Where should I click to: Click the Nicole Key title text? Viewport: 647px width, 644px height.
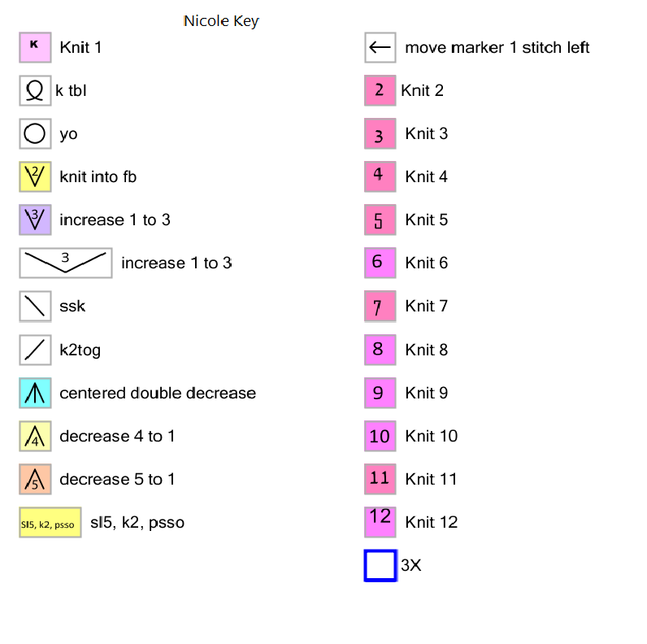point(221,20)
